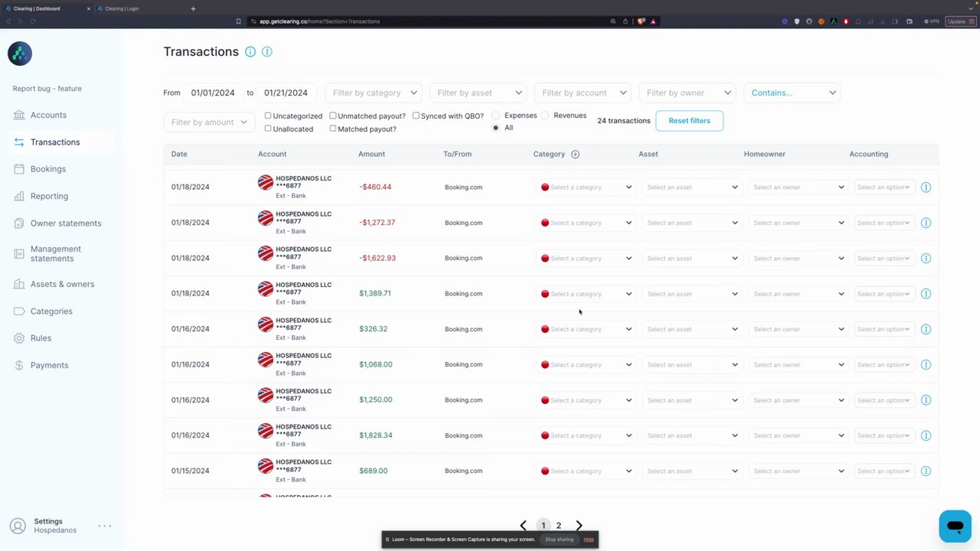Click the Amount column header
Viewport: 980px width, 551px height.
[x=371, y=155]
